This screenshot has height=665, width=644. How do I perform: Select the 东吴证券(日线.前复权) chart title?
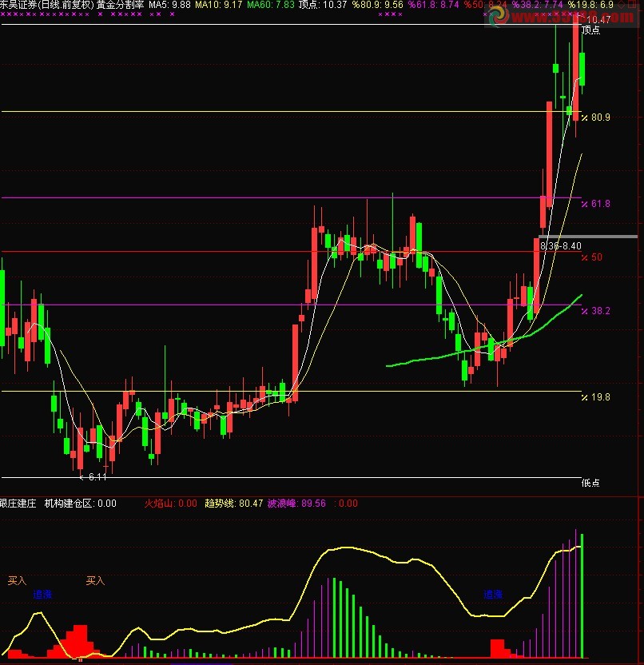(47, 5)
